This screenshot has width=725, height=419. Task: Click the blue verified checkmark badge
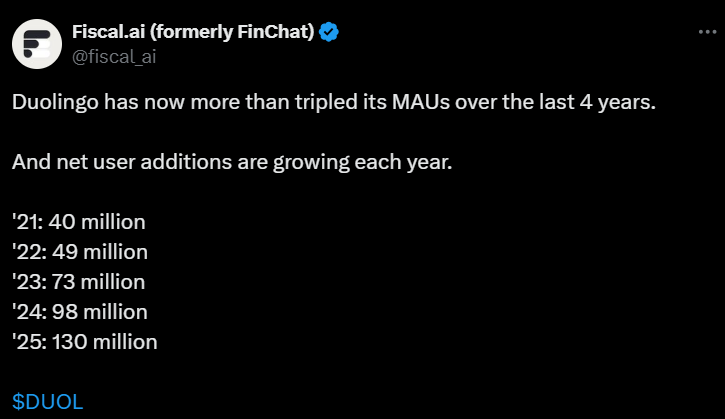pos(329,33)
